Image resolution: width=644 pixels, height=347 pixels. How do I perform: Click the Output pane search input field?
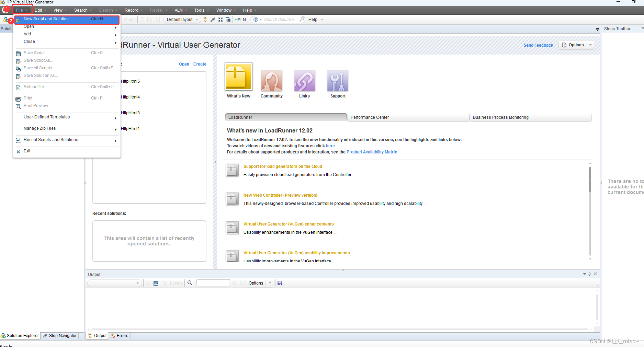(x=213, y=283)
